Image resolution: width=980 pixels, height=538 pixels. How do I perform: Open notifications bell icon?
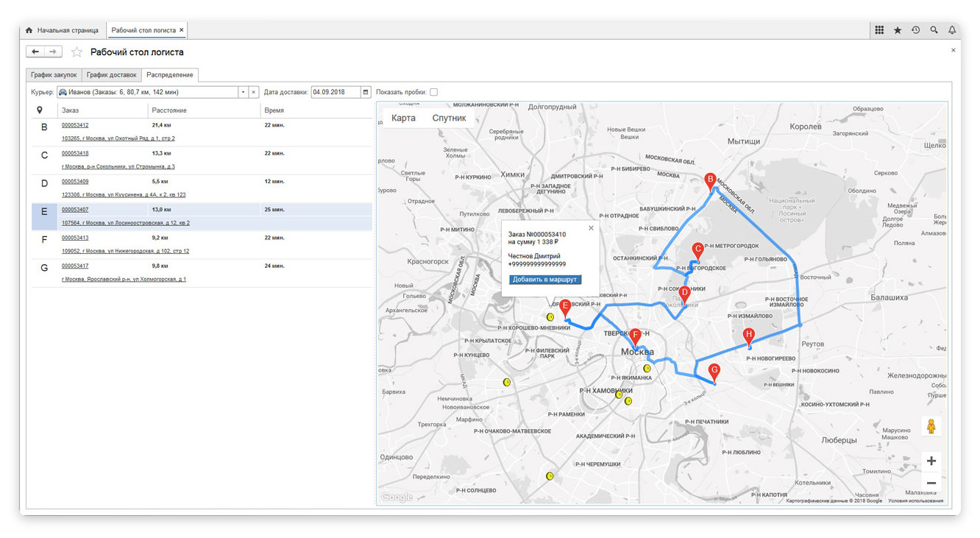[x=952, y=30]
